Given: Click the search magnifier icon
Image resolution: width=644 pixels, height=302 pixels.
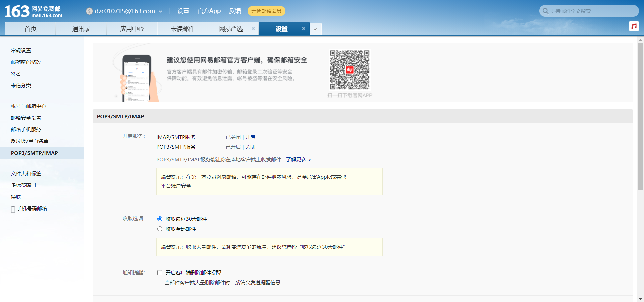Looking at the screenshot, I should [x=545, y=11].
